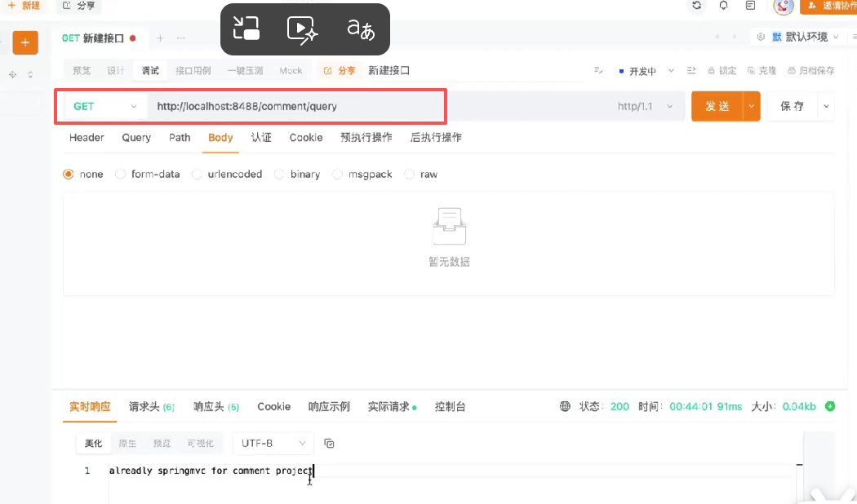Screen dimensions: 857x504
Task: Switch to the 请求头 (6) response tab
Action: tap(151, 407)
